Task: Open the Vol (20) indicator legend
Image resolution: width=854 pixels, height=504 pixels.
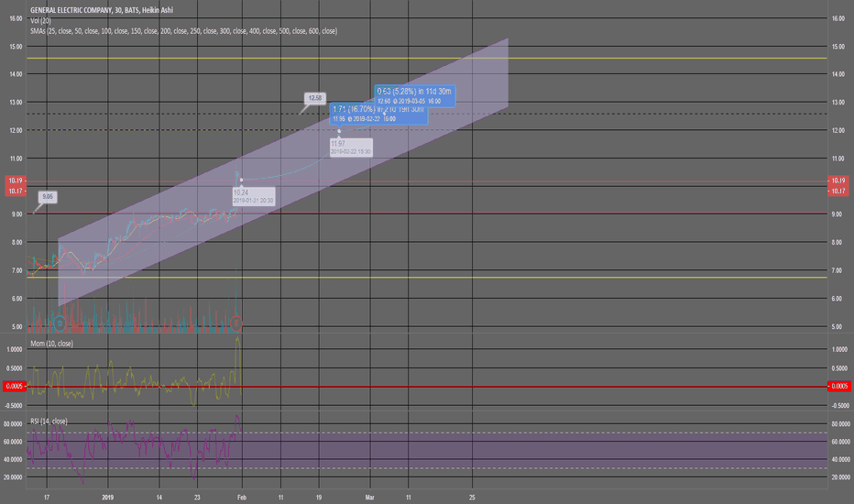Action: click(x=41, y=21)
